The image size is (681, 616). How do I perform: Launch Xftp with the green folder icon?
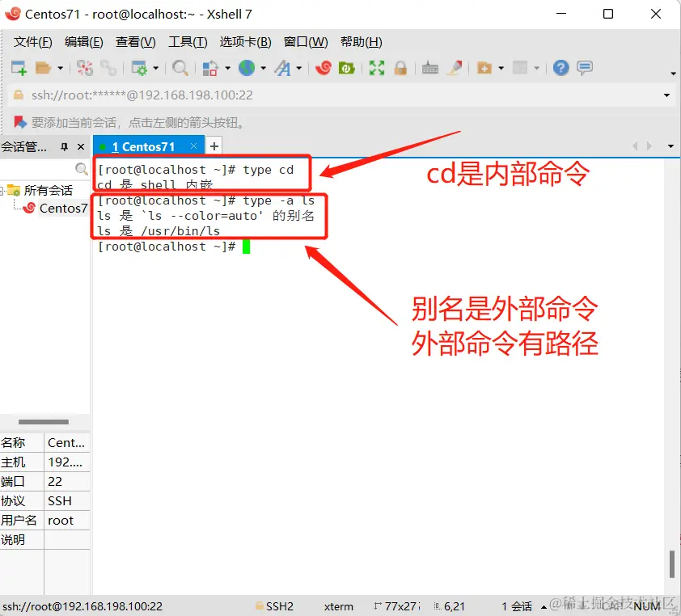click(347, 68)
